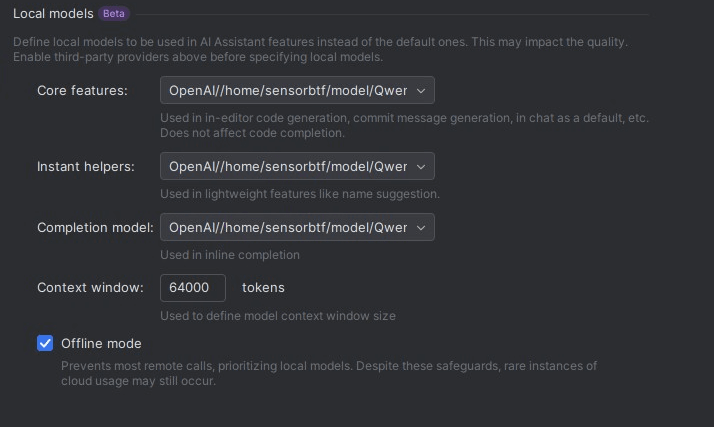
Task: Click the chevron arrow in Completion model combo box
Action: tap(421, 228)
